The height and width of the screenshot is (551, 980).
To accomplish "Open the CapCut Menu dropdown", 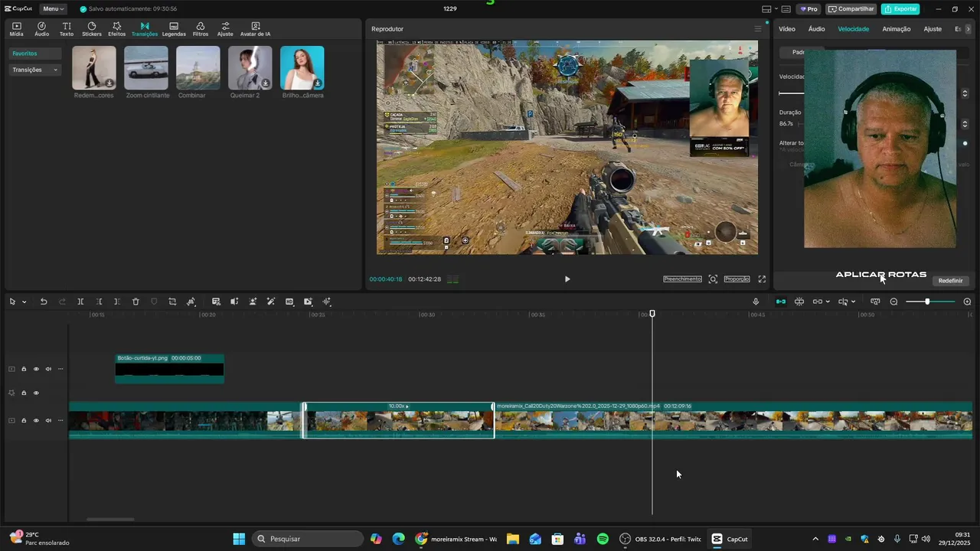I will click(54, 9).
